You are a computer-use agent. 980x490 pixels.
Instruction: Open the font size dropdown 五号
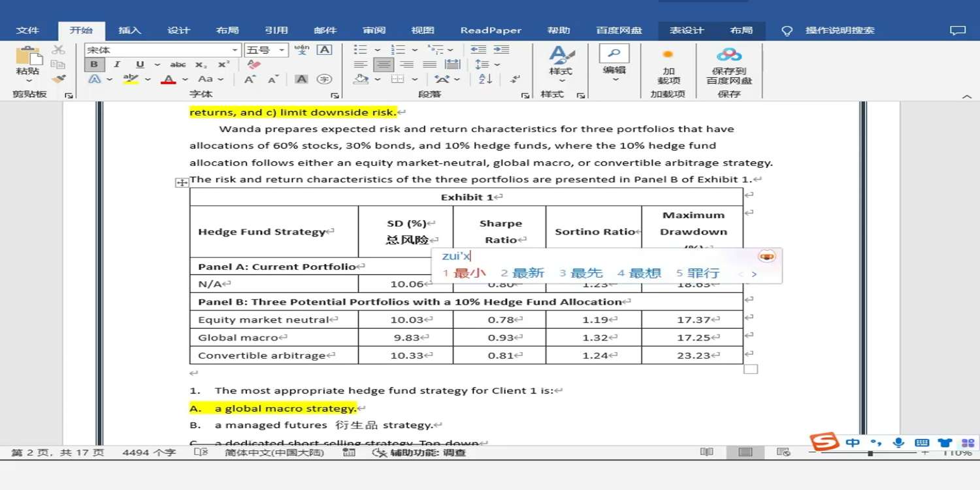[282, 50]
